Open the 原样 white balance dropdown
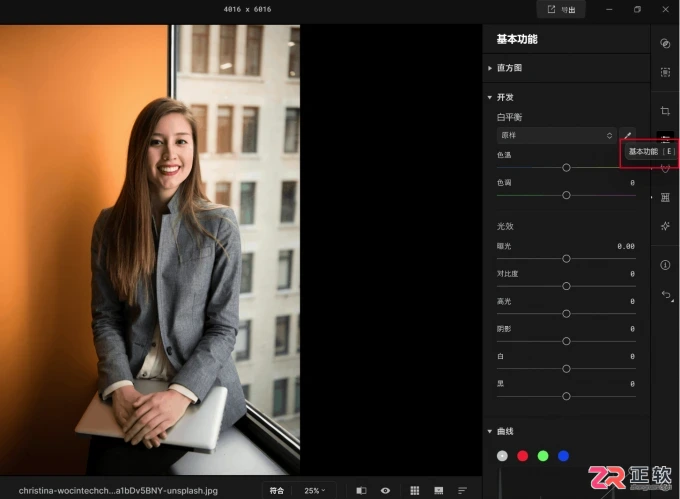This screenshot has width=680, height=499. [556, 135]
